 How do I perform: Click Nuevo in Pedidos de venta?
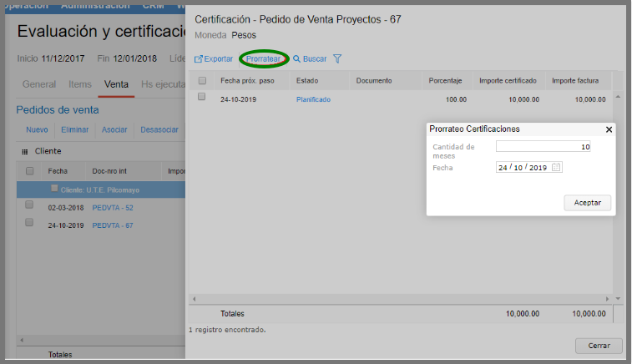coord(37,129)
